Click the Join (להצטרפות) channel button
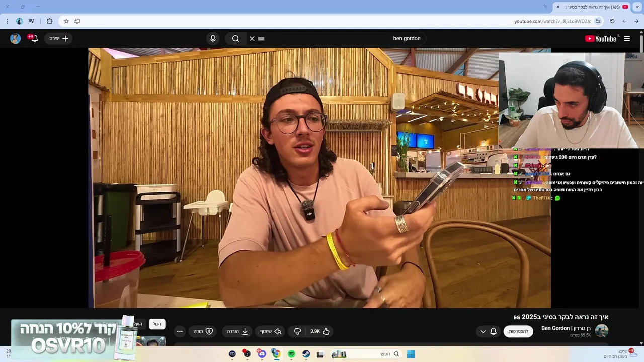The image size is (644, 362). pos(518,331)
